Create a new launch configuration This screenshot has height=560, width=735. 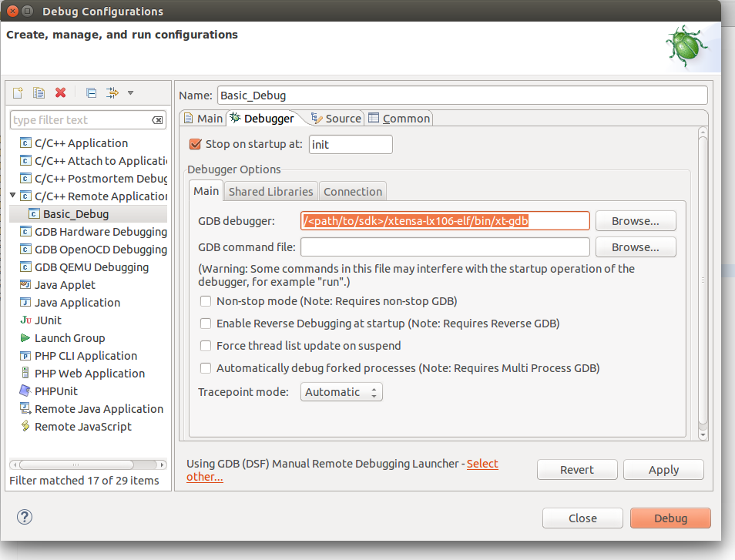(x=18, y=92)
